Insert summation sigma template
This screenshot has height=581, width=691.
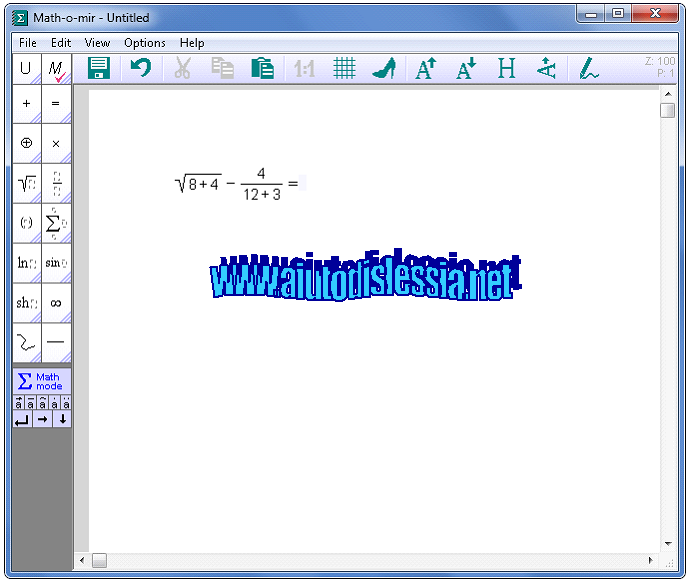(56, 223)
